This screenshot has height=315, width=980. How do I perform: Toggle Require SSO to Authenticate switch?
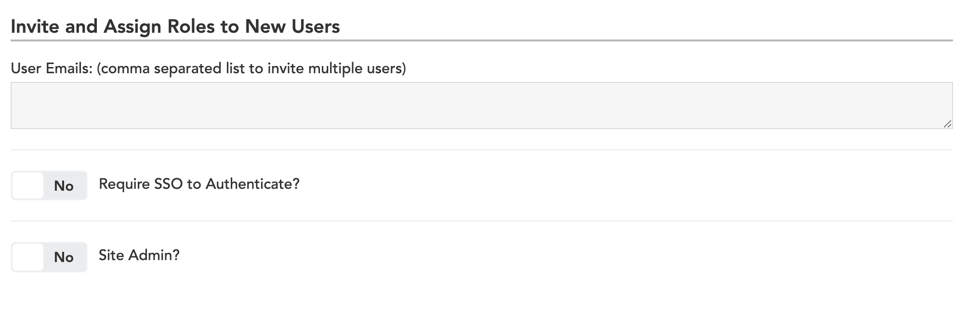[49, 185]
